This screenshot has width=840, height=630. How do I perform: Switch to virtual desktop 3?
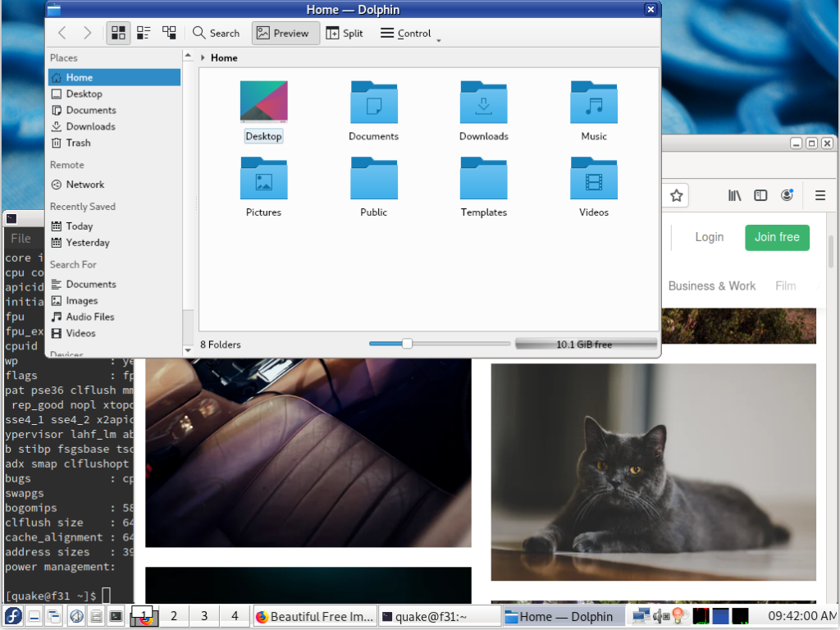point(204,615)
